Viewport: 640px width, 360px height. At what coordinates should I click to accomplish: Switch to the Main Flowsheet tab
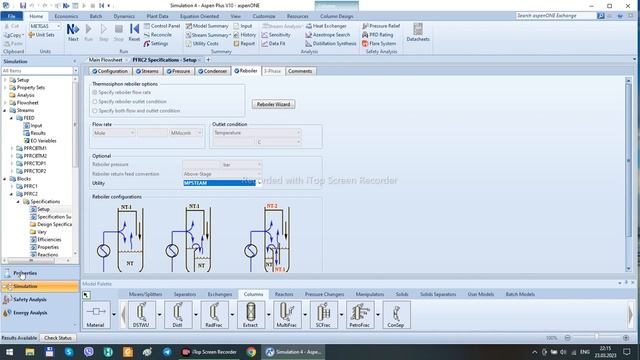106,60
